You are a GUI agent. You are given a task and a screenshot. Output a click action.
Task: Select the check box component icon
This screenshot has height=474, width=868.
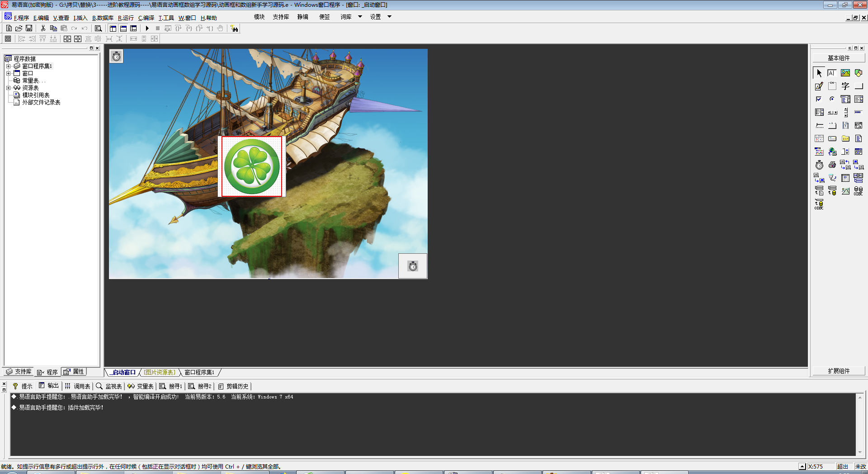pos(819,99)
